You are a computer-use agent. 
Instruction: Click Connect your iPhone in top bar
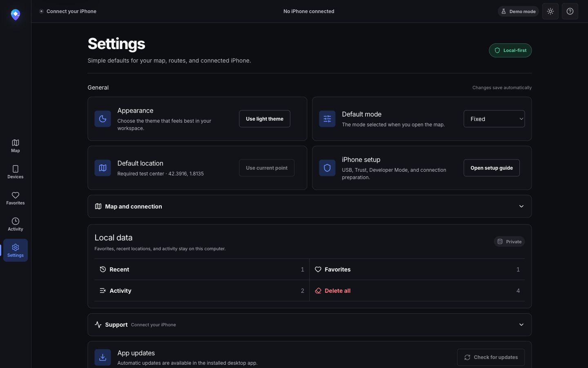coord(71,11)
